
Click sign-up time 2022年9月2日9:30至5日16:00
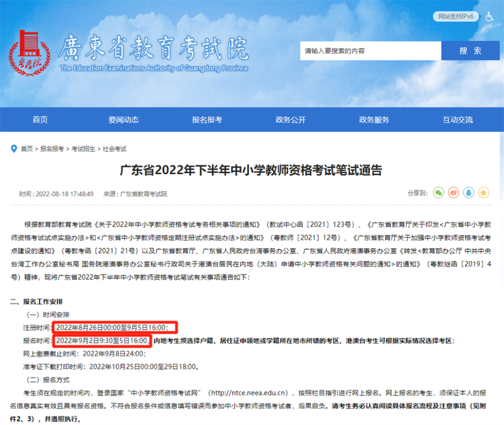click(x=102, y=341)
